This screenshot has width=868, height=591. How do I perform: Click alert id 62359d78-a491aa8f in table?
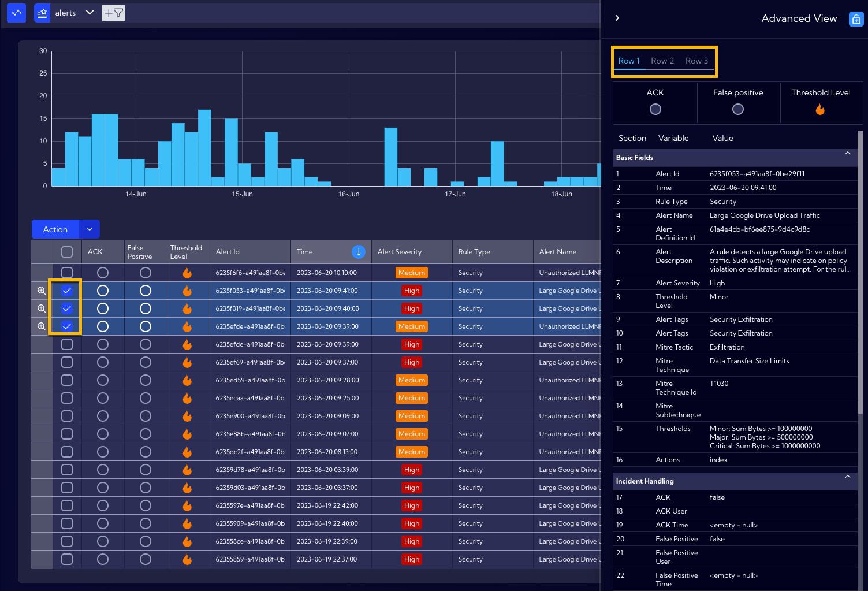[x=250, y=470]
